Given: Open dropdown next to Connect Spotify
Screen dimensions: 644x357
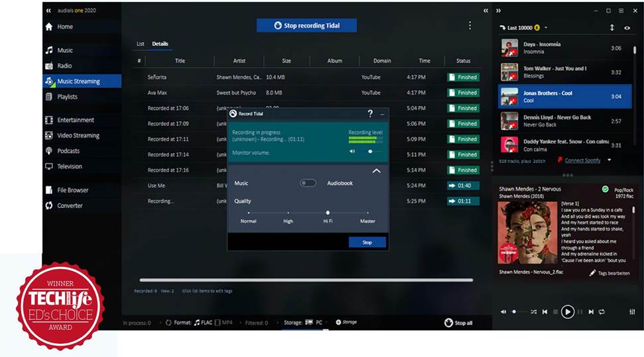Looking at the screenshot, I should (609, 160).
